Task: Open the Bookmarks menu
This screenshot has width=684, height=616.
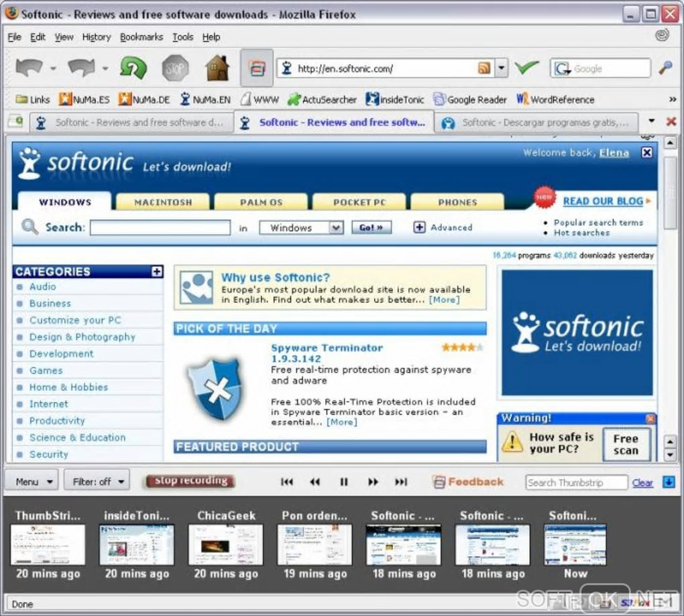Action: click(141, 37)
